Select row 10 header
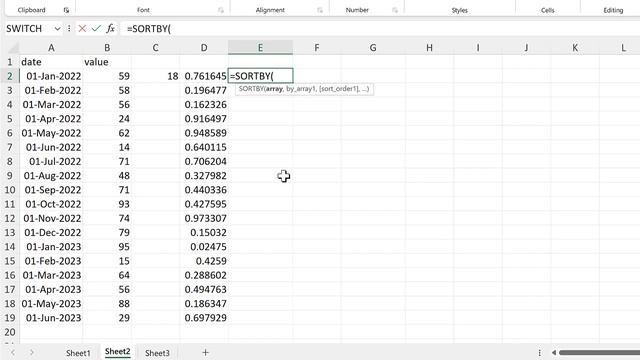This screenshot has height=360, width=640. [10, 190]
